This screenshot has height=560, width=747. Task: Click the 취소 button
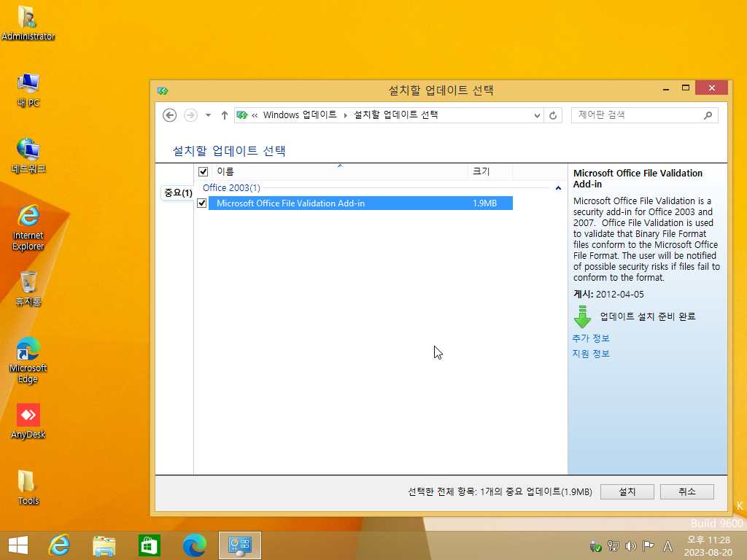click(687, 491)
